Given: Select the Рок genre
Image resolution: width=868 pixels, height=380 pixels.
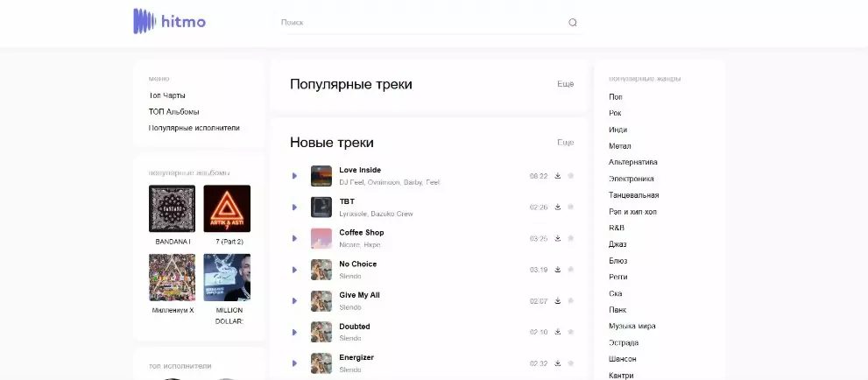Looking at the screenshot, I should (615, 113).
